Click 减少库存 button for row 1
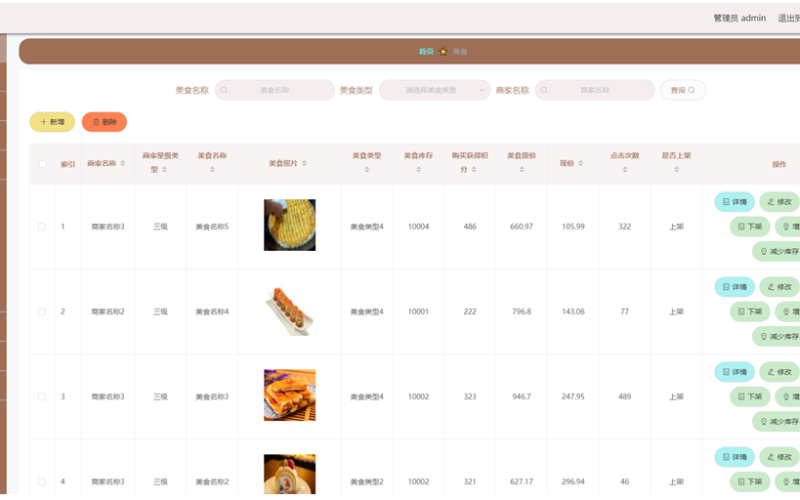The width and height of the screenshot is (800, 500). (x=778, y=252)
